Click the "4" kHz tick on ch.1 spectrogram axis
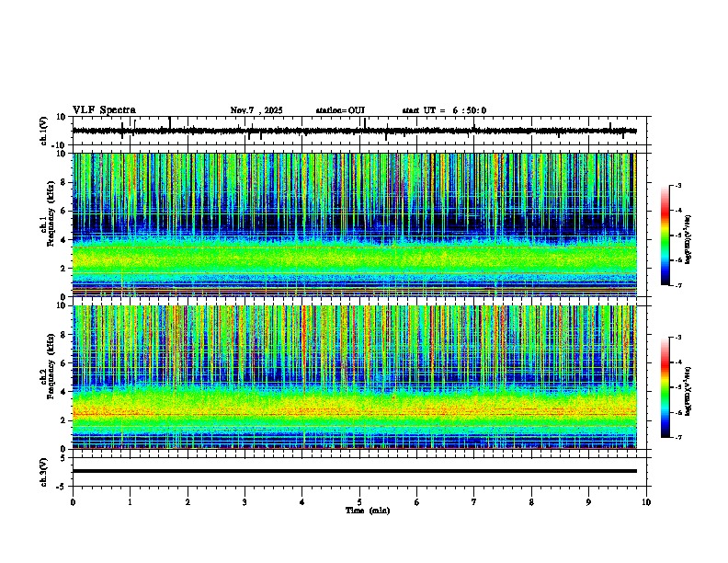728x563 pixels. [x=64, y=240]
